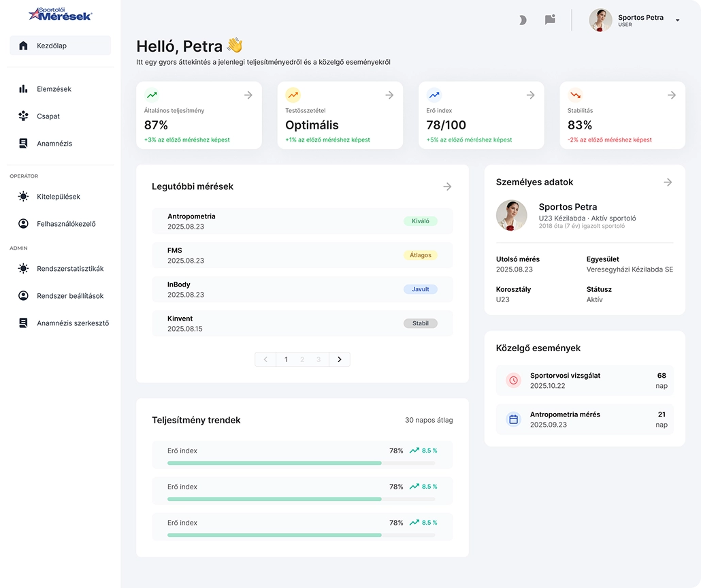The image size is (701, 588).
Task: Click the orange trend icon in Testösszetétel
Action: (293, 95)
